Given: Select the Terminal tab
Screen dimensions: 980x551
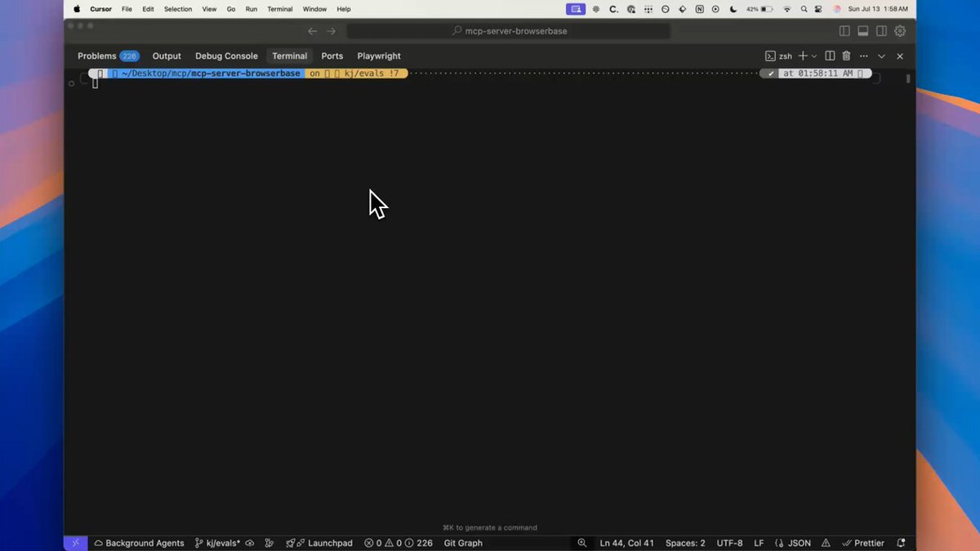Looking at the screenshot, I should point(290,56).
